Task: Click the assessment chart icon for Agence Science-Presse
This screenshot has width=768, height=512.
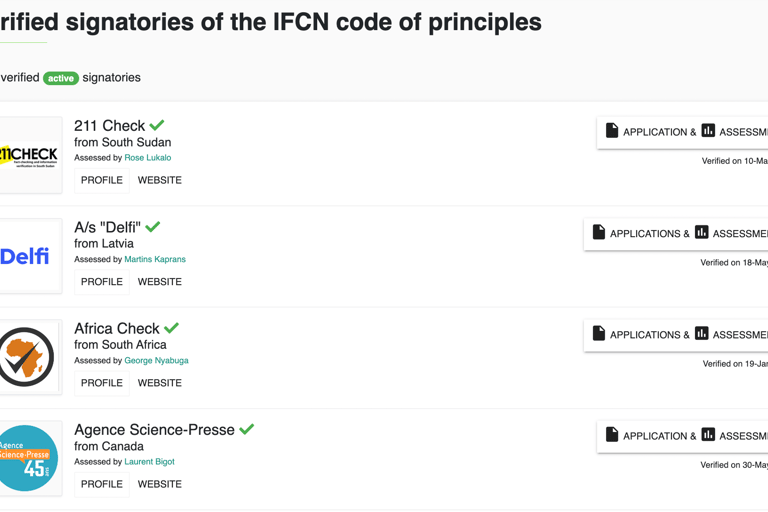Action: click(x=708, y=435)
